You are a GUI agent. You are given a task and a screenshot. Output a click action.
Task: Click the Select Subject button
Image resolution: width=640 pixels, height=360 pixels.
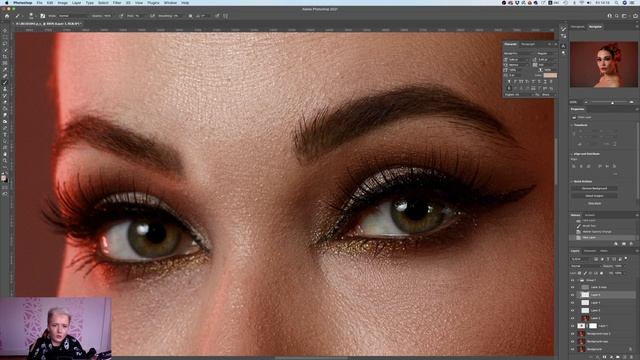click(x=594, y=196)
